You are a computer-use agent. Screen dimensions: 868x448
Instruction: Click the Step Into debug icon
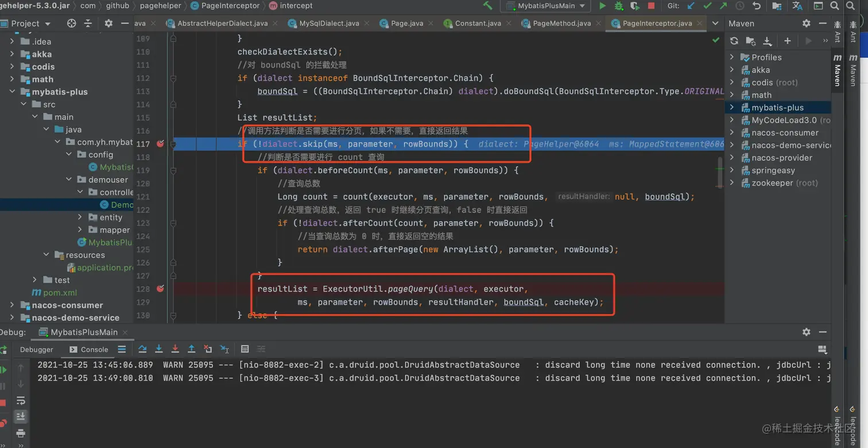tap(159, 349)
